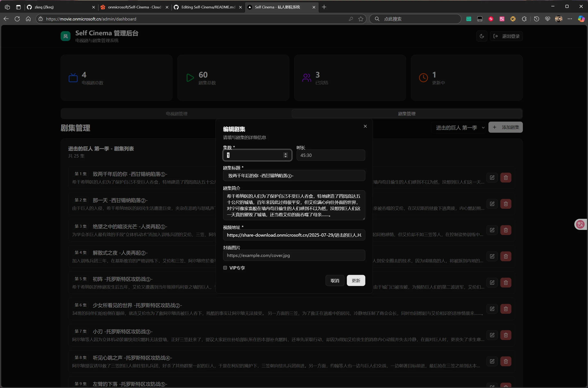Click the 更新 button

[356, 280]
